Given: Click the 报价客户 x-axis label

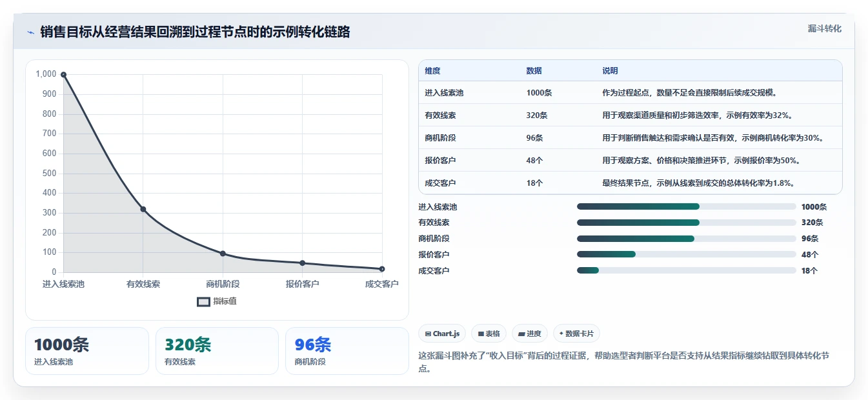Looking at the screenshot, I should click(x=303, y=284).
